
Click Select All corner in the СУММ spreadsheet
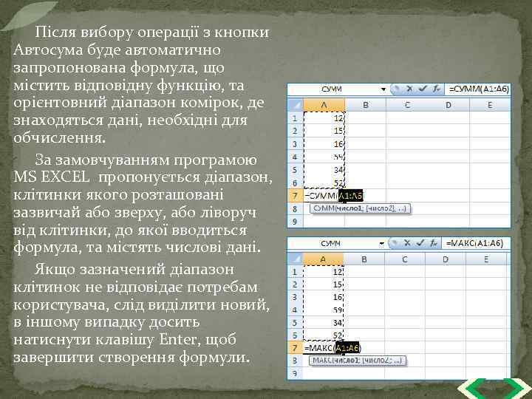(x=295, y=105)
